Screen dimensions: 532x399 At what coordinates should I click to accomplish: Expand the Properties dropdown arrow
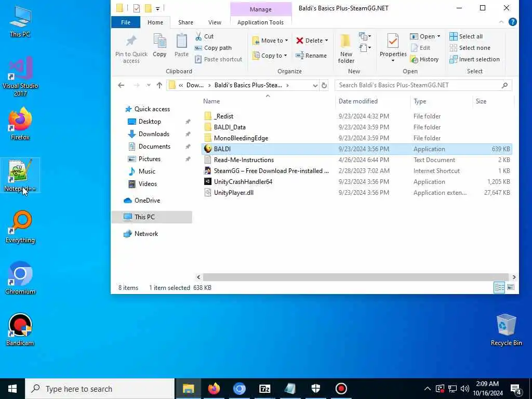(x=393, y=61)
